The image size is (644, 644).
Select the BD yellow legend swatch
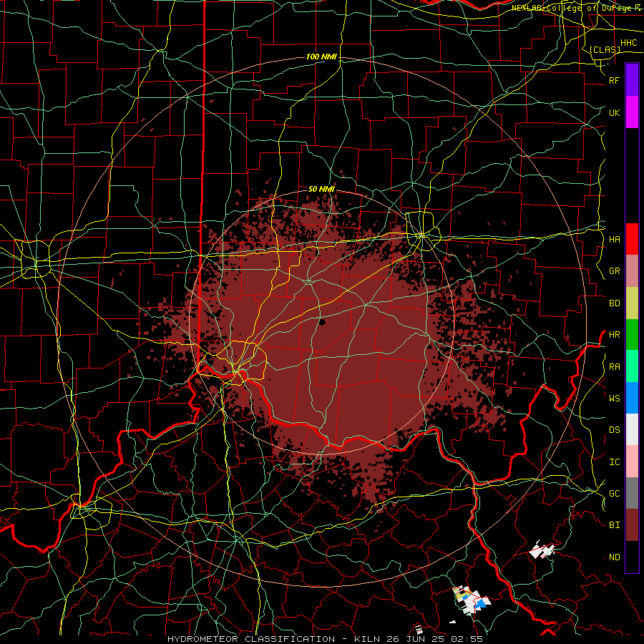[632, 303]
